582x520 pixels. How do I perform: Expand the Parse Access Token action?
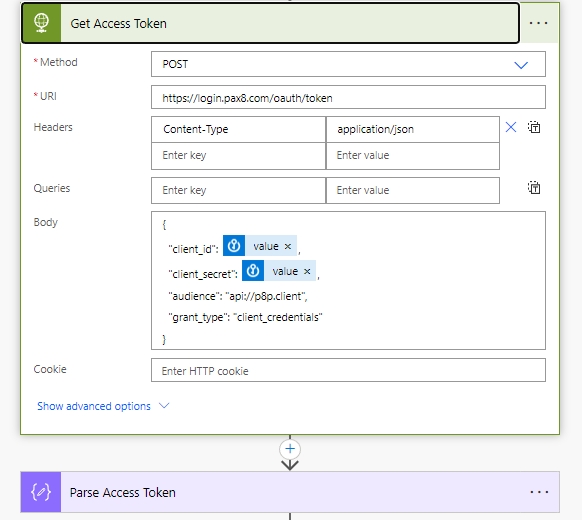click(290, 492)
